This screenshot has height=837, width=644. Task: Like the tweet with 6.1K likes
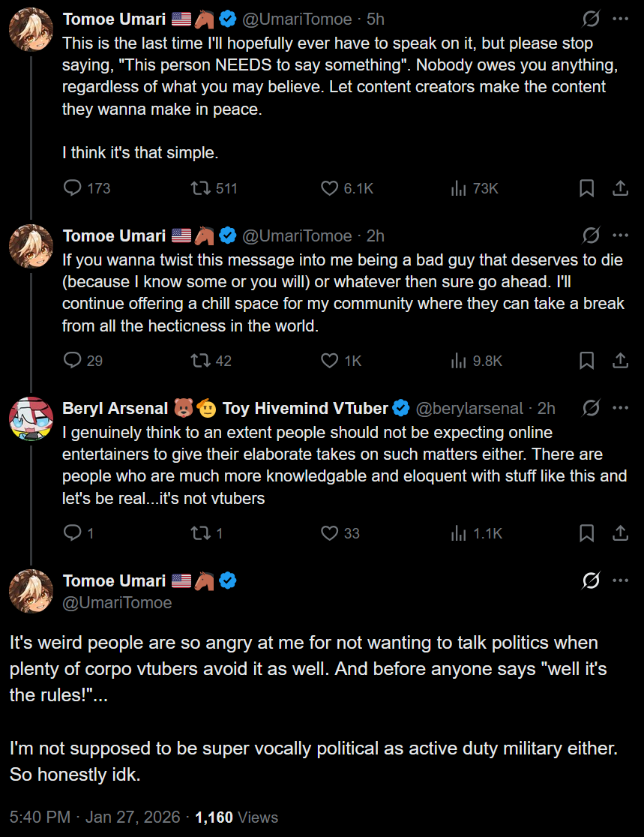click(330, 188)
